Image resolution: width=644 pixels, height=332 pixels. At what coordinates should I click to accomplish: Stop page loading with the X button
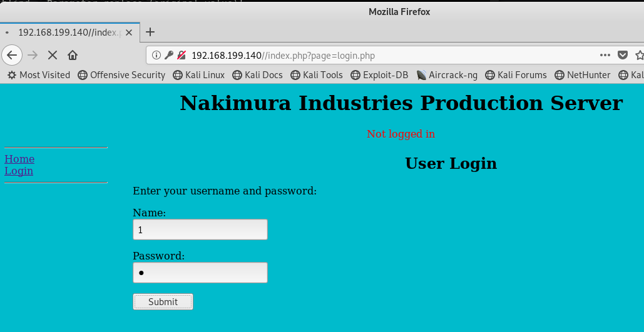pos(52,55)
